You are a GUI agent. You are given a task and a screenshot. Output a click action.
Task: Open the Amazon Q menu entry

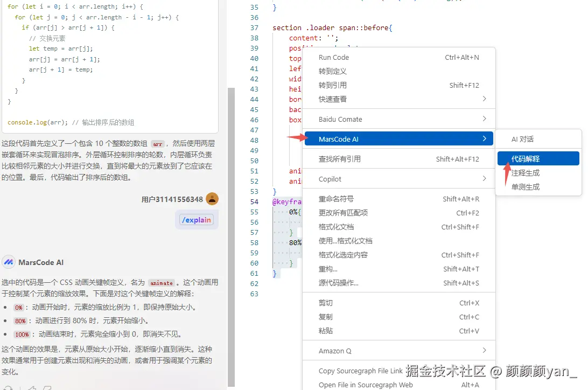coord(399,351)
